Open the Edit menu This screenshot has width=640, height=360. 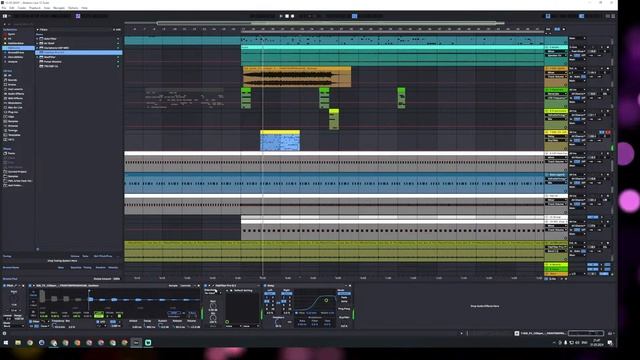(x=12, y=8)
